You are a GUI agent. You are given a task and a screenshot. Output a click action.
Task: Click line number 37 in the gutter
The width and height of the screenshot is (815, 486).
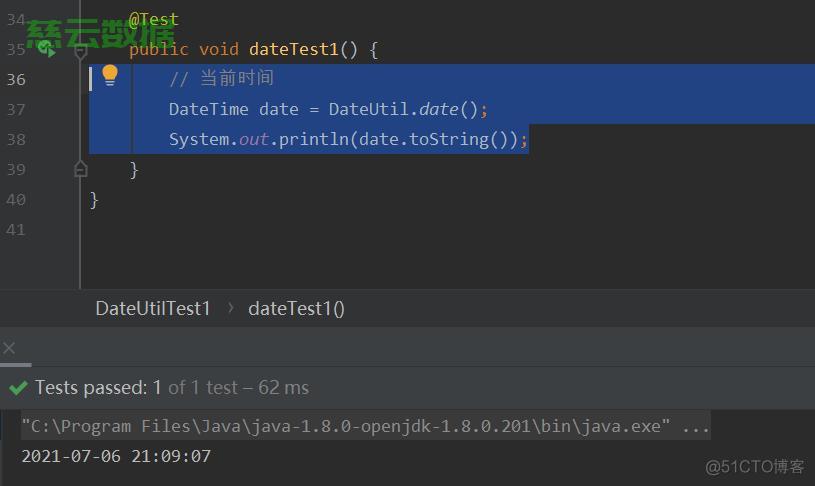click(15, 109)
